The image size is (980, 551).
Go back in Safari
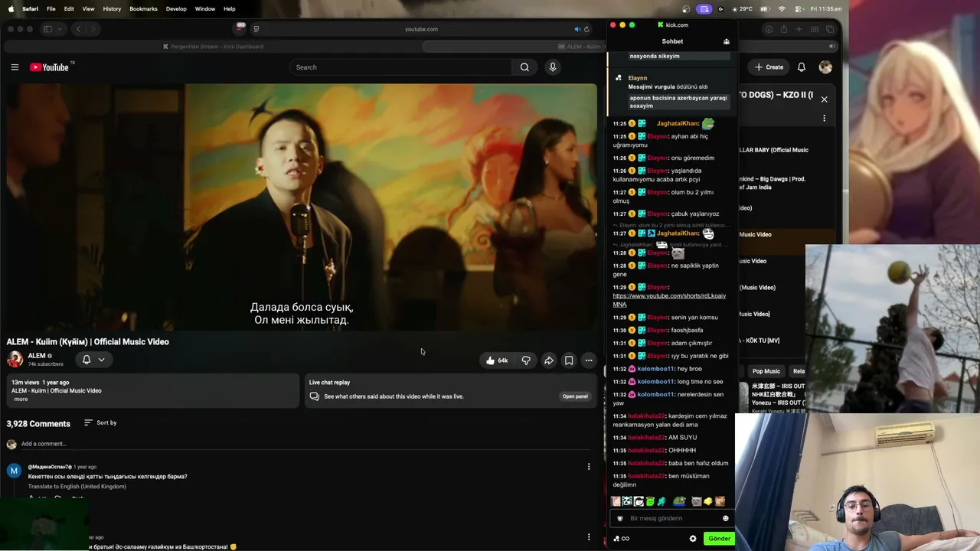(78, 29)
